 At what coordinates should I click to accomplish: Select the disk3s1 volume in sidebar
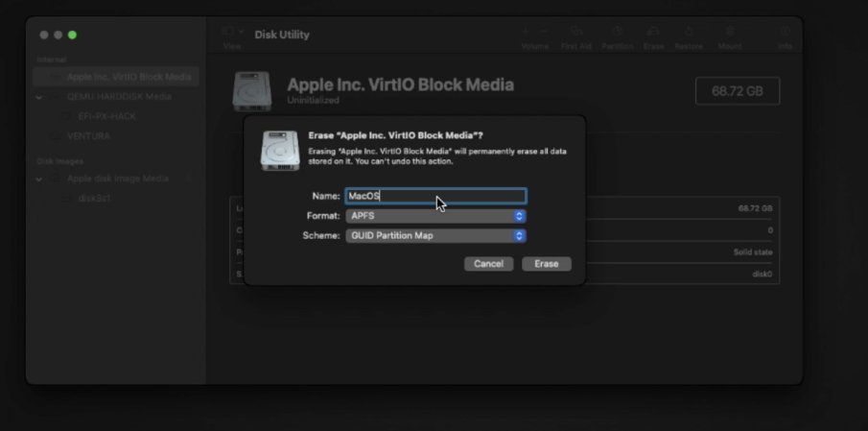[95, 199]
